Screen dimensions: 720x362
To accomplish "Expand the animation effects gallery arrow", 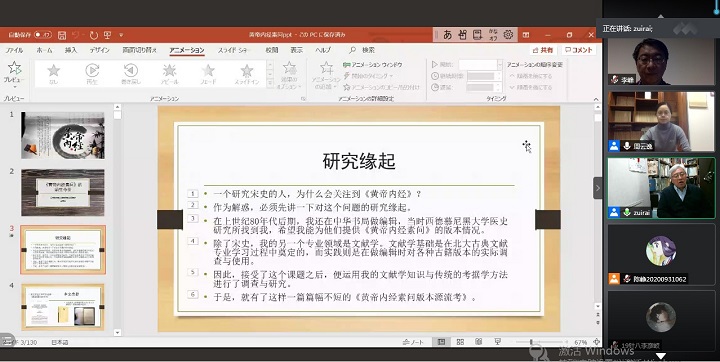I will pyautogui.click(x=270, y=83).
